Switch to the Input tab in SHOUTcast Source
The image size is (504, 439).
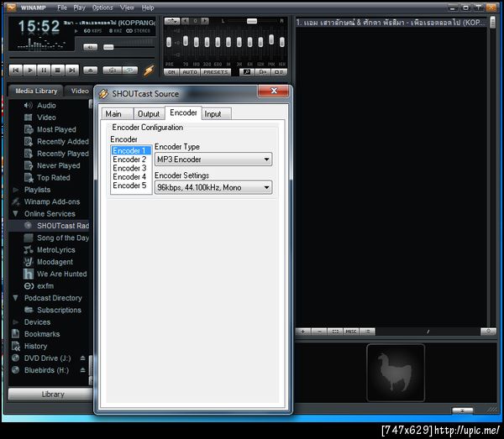pyautogui.click(x=217, y=114)
